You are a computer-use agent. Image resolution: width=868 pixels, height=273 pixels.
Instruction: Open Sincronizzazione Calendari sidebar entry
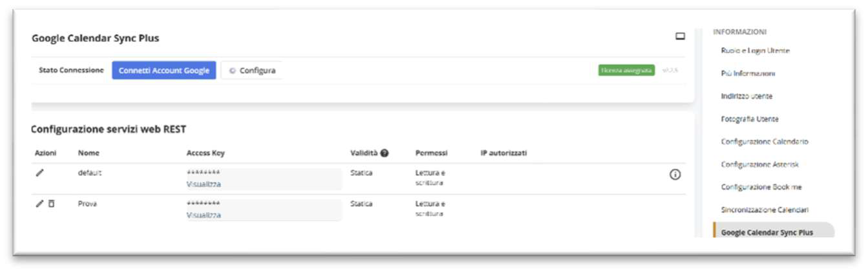pyautogui.click(x=765, y=210)
